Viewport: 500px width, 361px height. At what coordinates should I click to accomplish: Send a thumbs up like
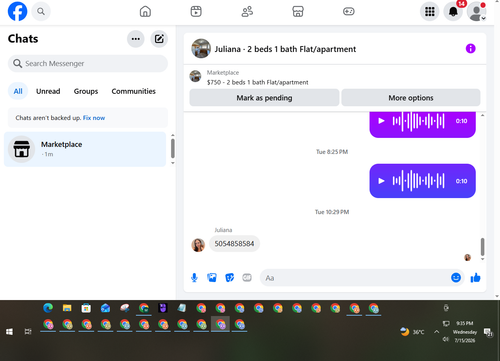[x=475, y=278]
